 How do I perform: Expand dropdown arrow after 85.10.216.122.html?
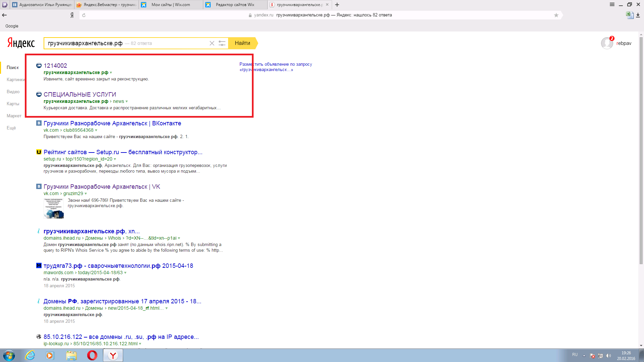click(x=140, y=344)
